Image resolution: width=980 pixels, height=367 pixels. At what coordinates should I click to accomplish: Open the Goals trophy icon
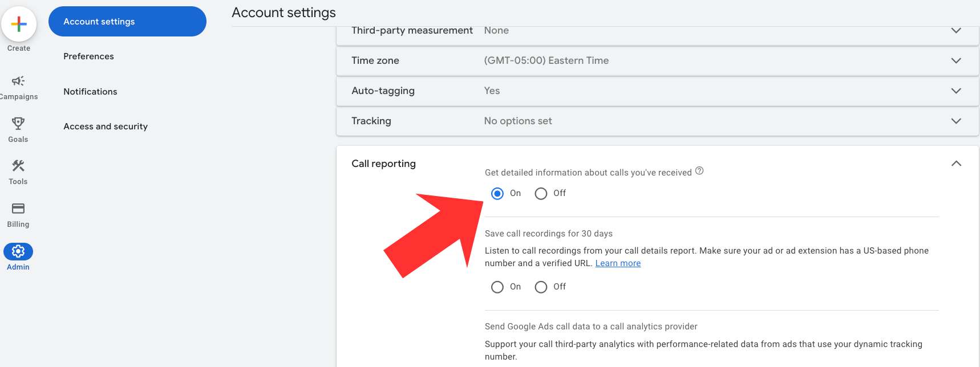click(x=18, y=124)
